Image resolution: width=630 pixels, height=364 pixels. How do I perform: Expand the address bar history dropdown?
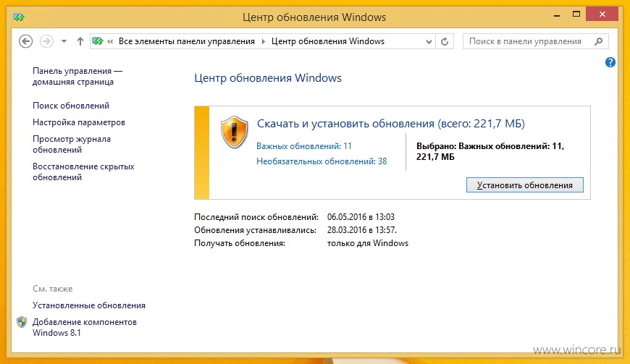[429, 42]
